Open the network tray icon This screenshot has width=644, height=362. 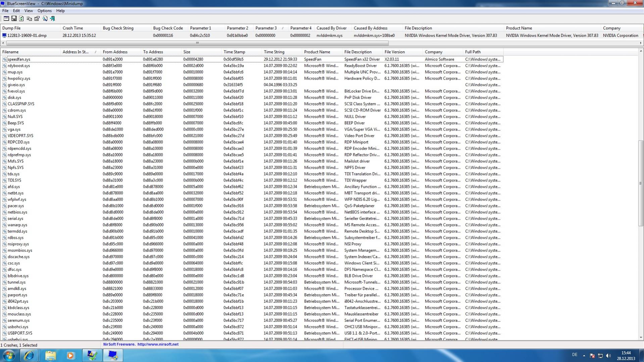click(600, 356)
